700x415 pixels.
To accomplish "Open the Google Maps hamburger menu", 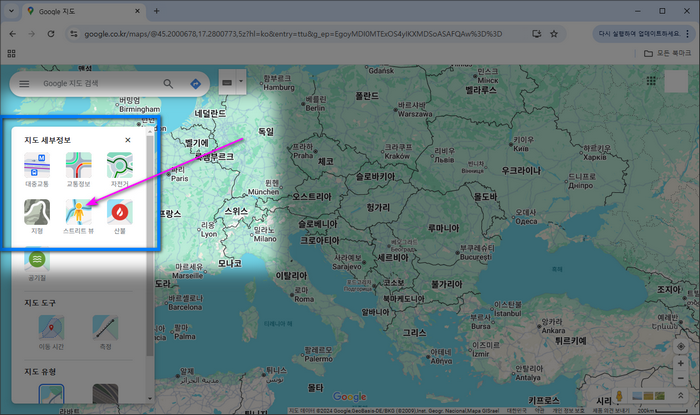I will pyautogui.click(x=24, y=84).
